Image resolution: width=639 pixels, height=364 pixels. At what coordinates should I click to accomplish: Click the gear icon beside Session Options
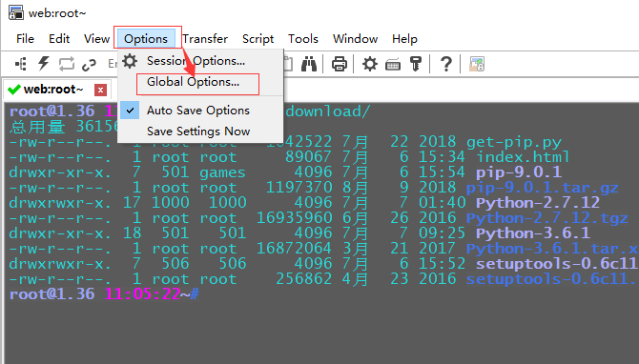pyautogui.click(x=130, y=61)
